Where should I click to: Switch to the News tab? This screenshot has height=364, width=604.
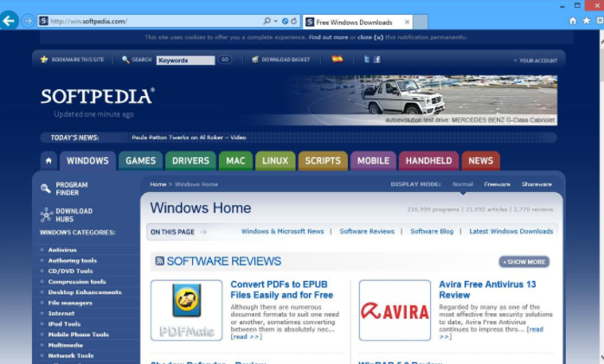click(x=481, y=161)
